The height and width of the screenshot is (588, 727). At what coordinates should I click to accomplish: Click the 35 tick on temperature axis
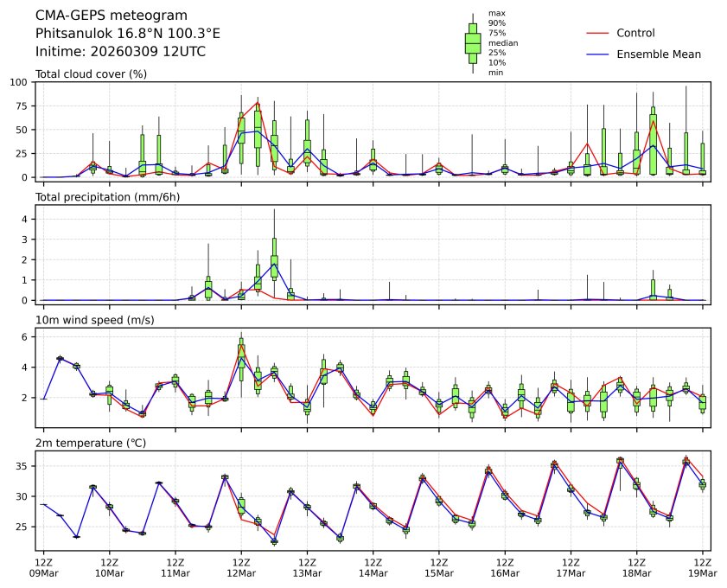tap(23, 466)
